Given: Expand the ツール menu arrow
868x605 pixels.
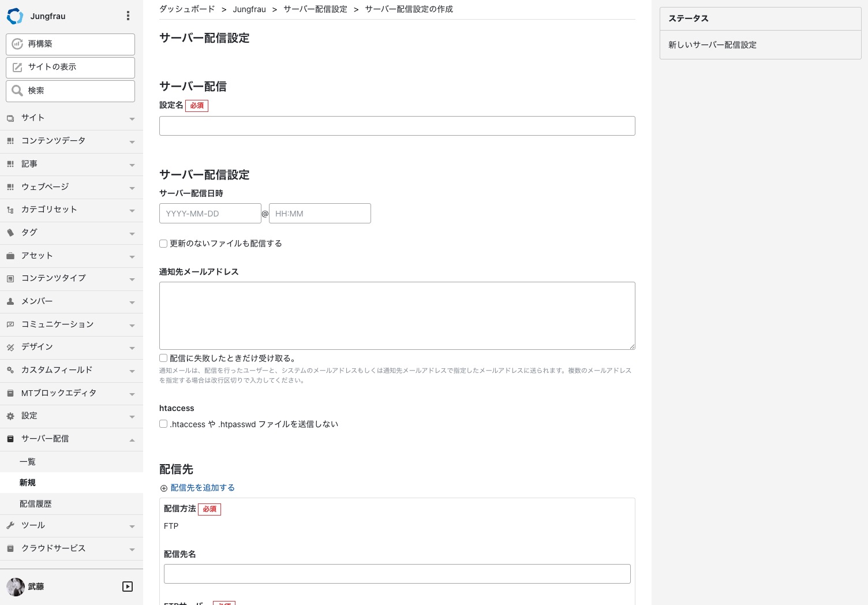Looking at the screenshot, I should click(x=132, y=526).
